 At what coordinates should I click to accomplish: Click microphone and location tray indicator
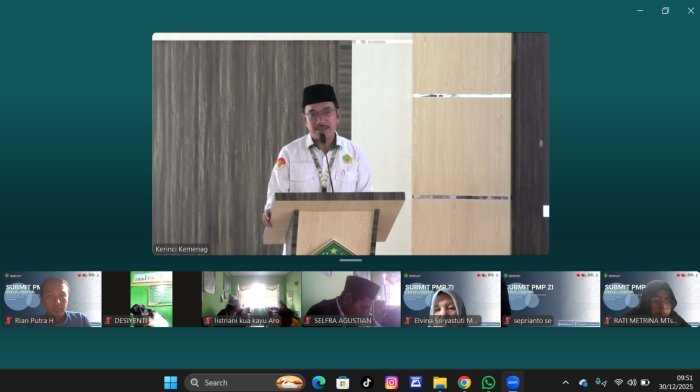click(601, 383)
